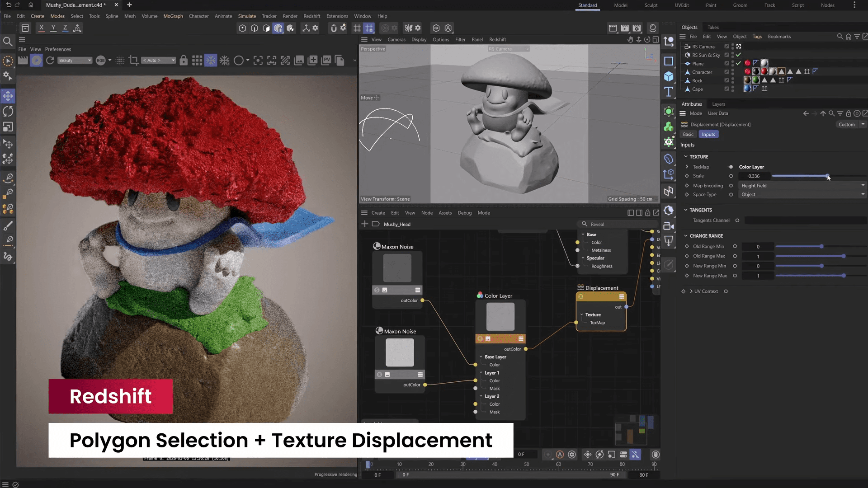Click the Old Range Max value field
This screenshot has height=488, width=868.
[758, 256]
